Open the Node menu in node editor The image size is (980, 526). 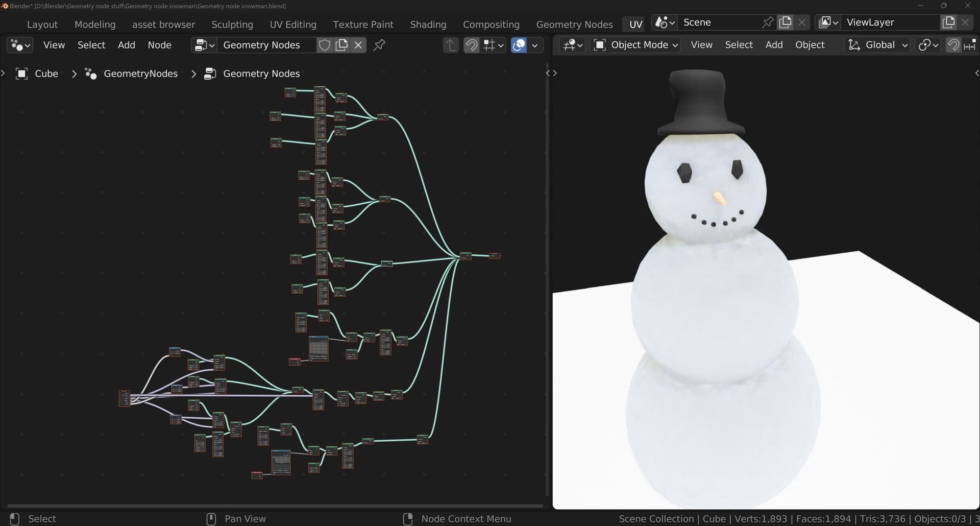[159, 45]
